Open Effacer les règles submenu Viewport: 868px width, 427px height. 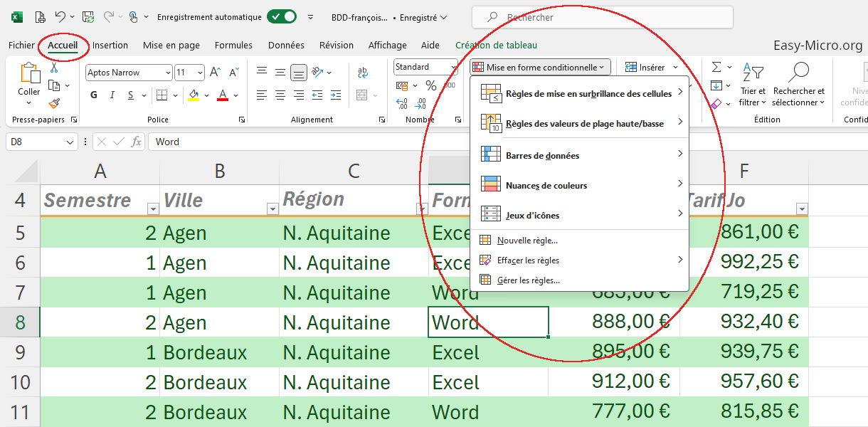coord(579,260)
